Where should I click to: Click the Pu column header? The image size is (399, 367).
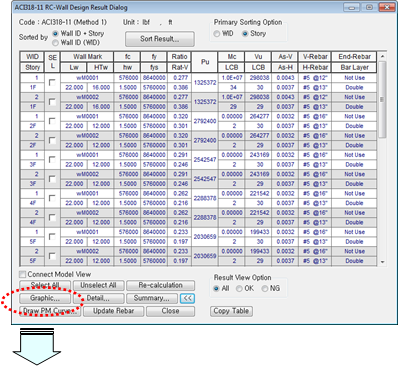tap(205, 62)
